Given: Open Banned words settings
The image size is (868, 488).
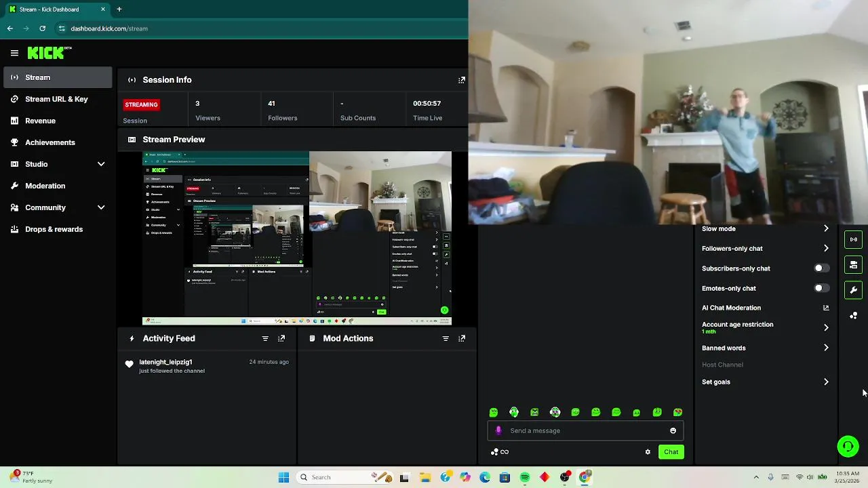Looking at the screenshot, I should point(766,348).
